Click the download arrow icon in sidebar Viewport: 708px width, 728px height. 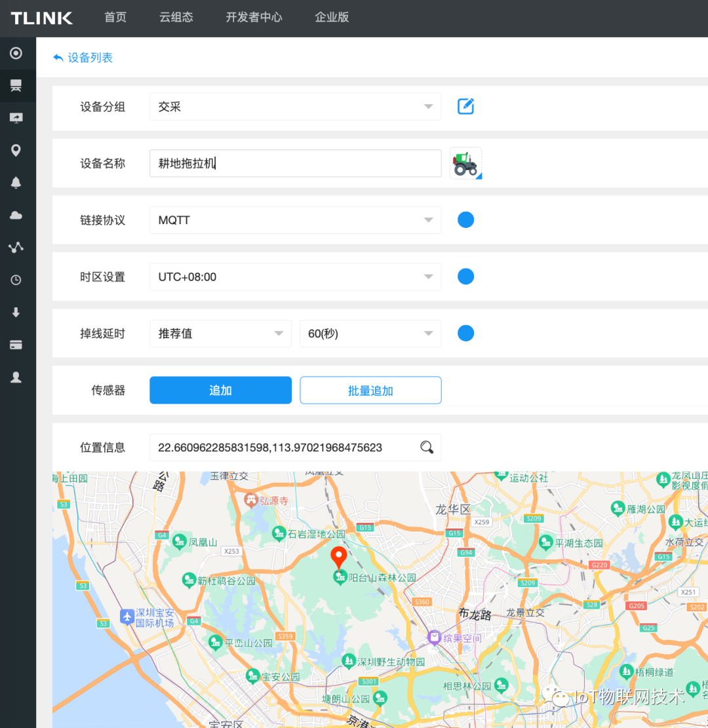[x=16, y=313]
